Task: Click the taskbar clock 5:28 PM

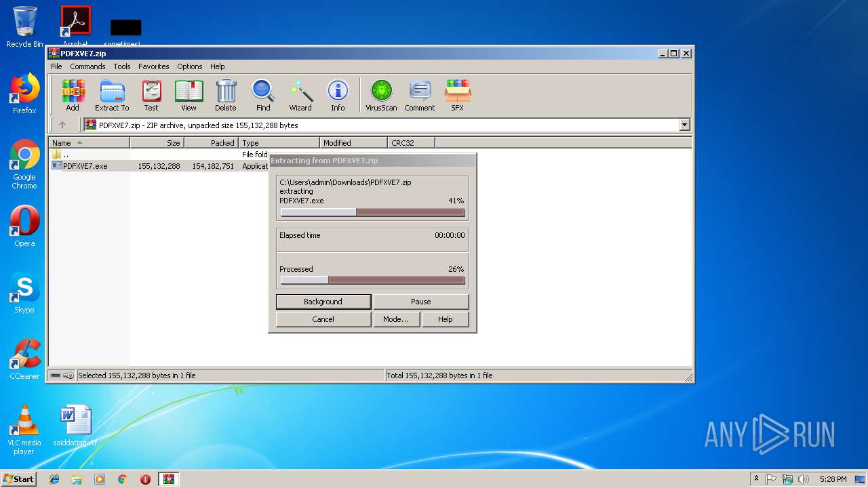Action: [833, 479]
